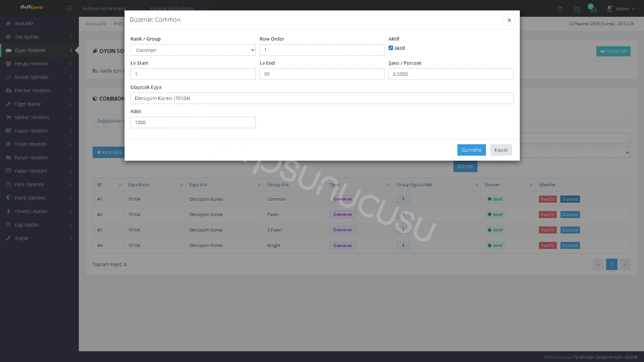Open the Event İşlemleri sidebar menu
This screenshot has width=644, height=362.
pos(39,198)
